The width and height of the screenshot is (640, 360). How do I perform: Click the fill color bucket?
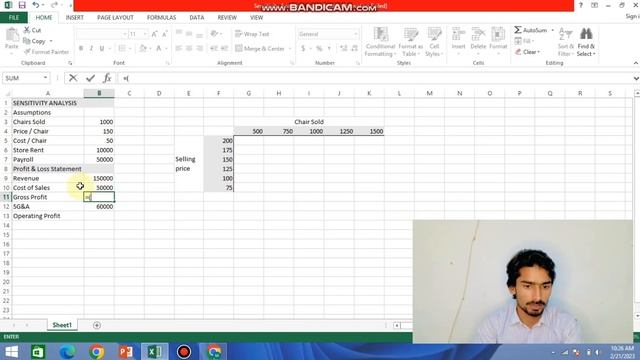(x=142, y=49)
